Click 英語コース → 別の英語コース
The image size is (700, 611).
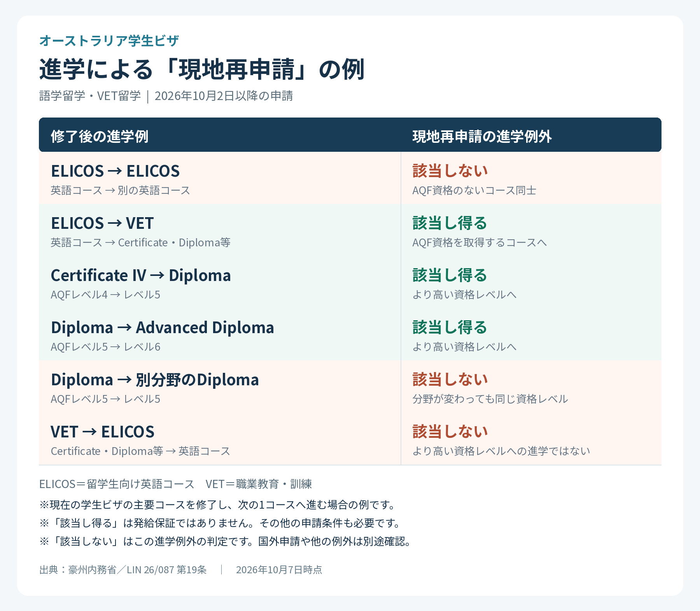121,190
